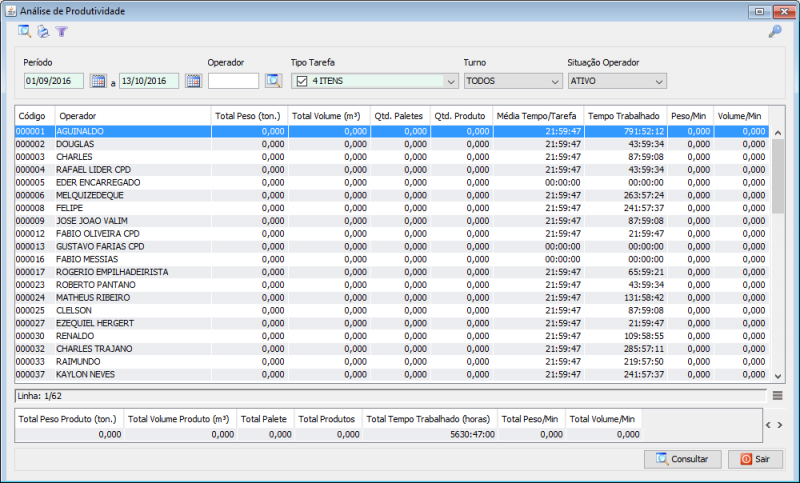Image resolution: width=800 pixels, height=483 pixels.
Task: Expand the Tipo Tarefa dropdown
Action: [448, 81]
